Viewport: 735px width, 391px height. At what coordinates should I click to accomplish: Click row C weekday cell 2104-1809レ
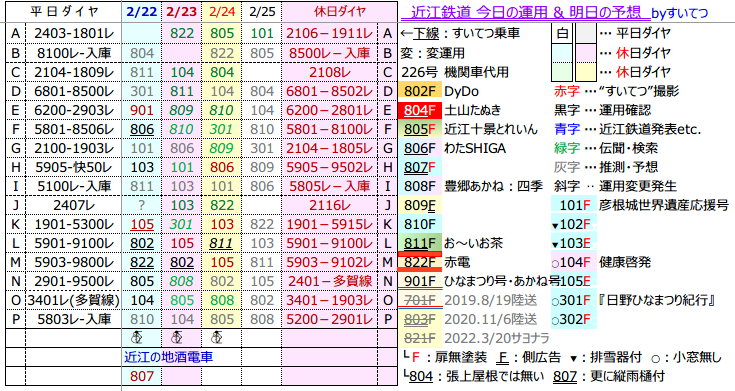[74, 72]
